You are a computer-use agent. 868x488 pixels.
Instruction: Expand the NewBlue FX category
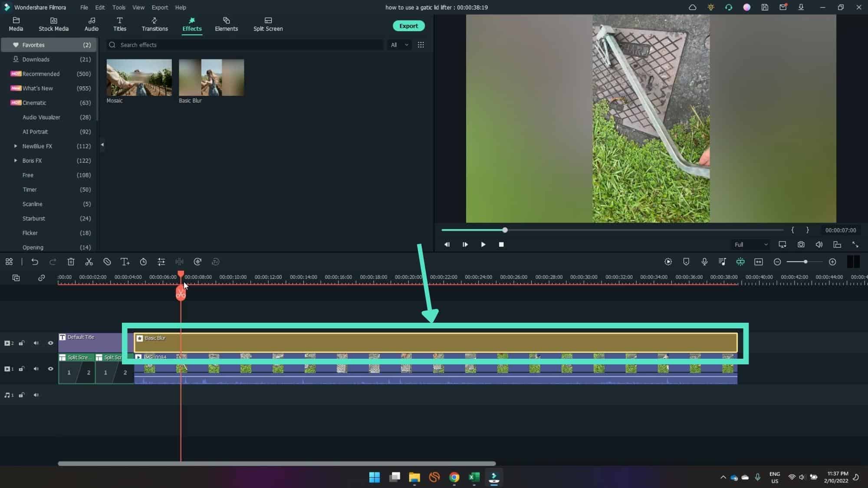click(16, 146)
